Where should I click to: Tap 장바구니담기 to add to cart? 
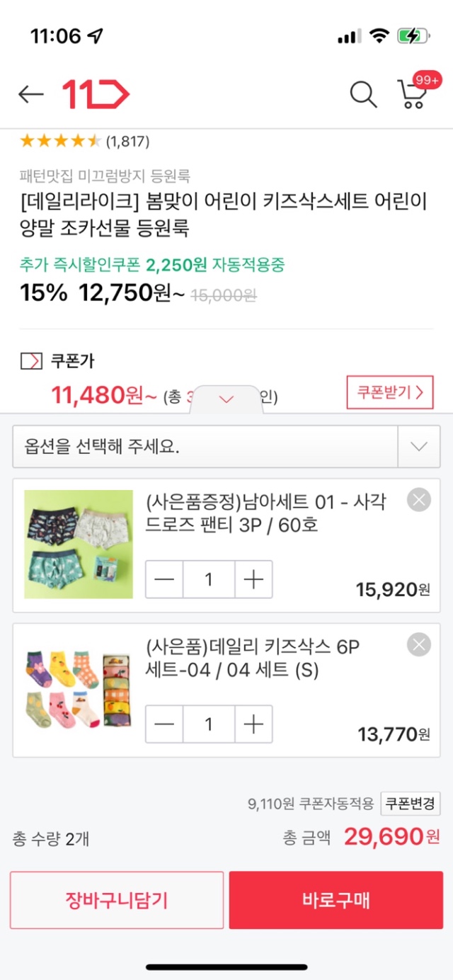(117, 900)
